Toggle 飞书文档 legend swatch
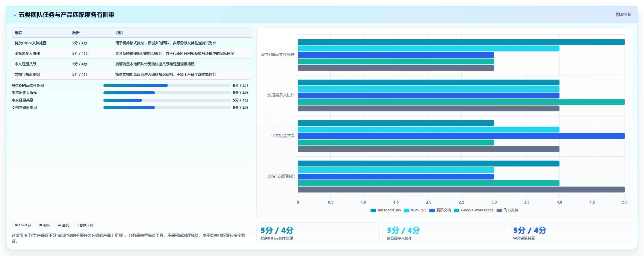This screenshot has height=256, width=644. tap(499, 210)
